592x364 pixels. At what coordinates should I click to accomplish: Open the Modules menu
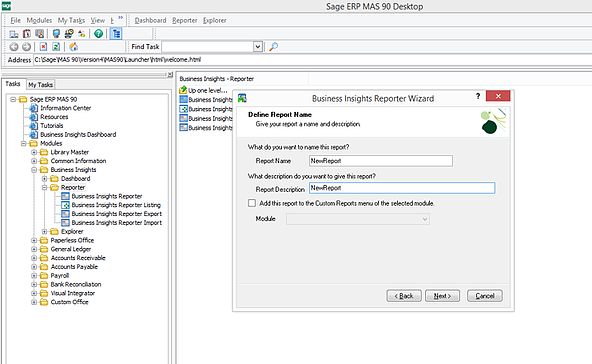coord(39,20)
